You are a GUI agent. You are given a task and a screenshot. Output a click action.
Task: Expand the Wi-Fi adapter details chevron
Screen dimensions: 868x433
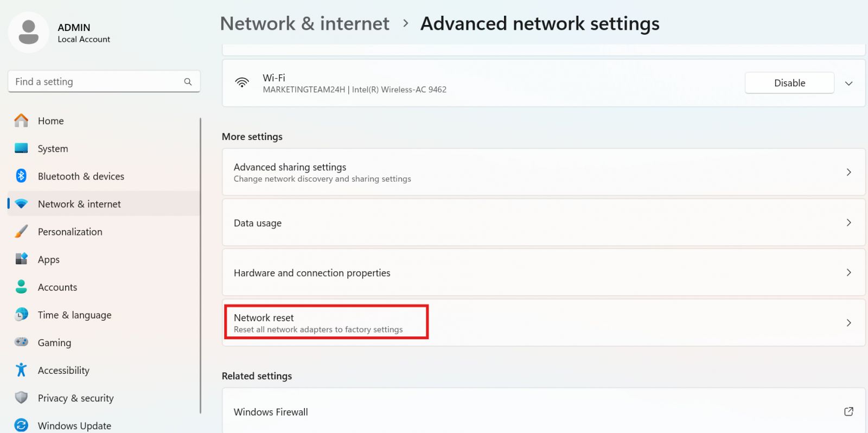tap(848, 83)
